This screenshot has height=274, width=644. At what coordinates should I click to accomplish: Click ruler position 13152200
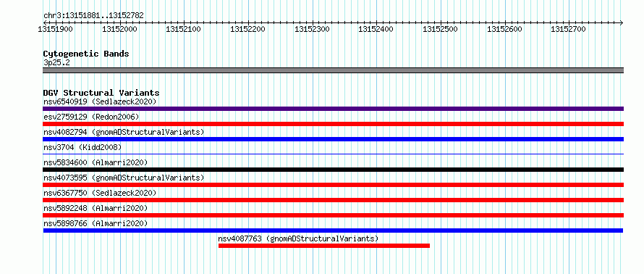(x=248, y=29)
